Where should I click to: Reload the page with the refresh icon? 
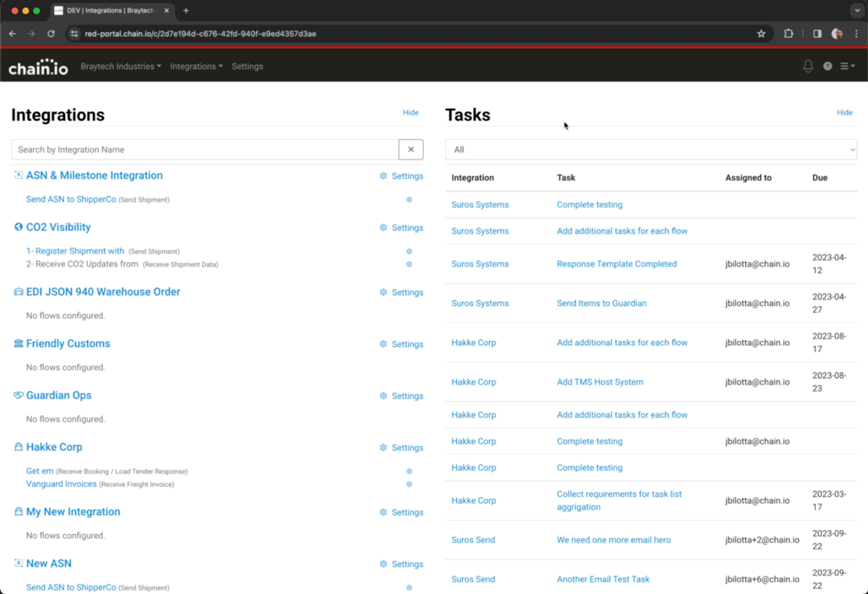(51, 34)
